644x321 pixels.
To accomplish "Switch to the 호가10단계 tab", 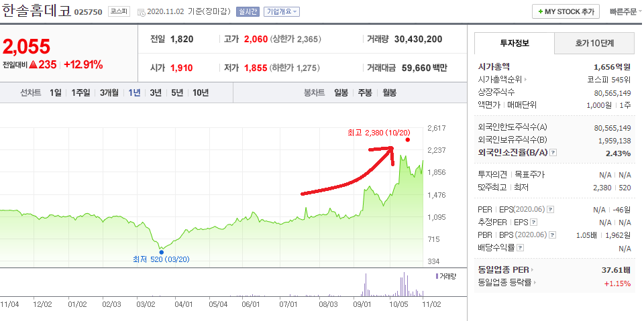I will point(594,43).
